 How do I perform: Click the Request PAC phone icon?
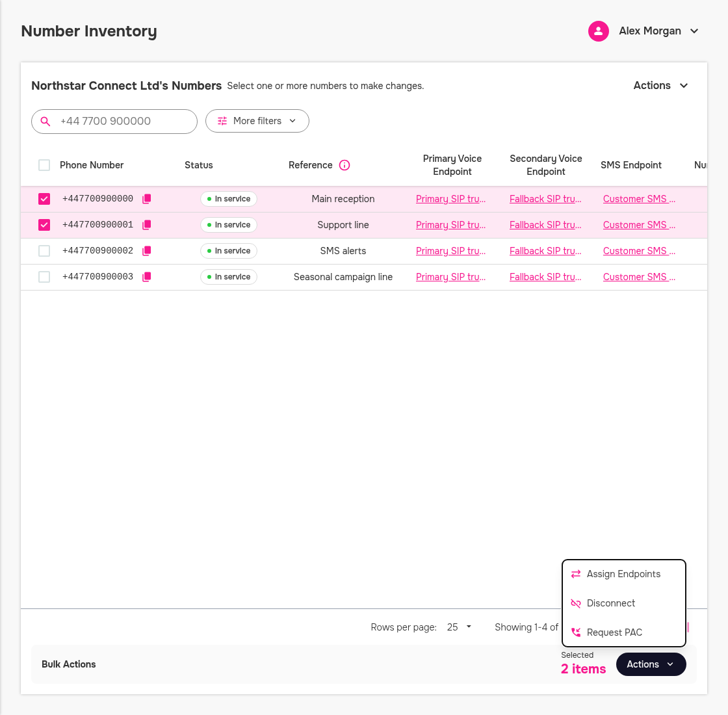(x=576, y=632)
